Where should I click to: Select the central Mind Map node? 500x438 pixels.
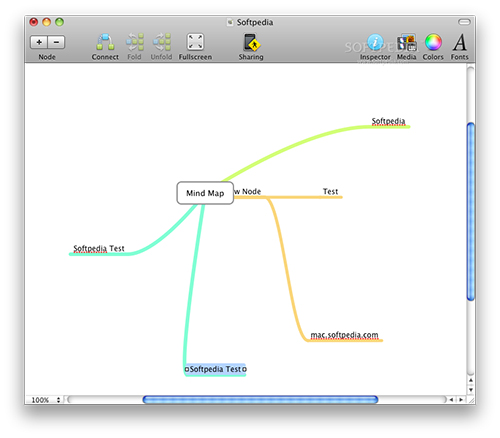point(205,193)
